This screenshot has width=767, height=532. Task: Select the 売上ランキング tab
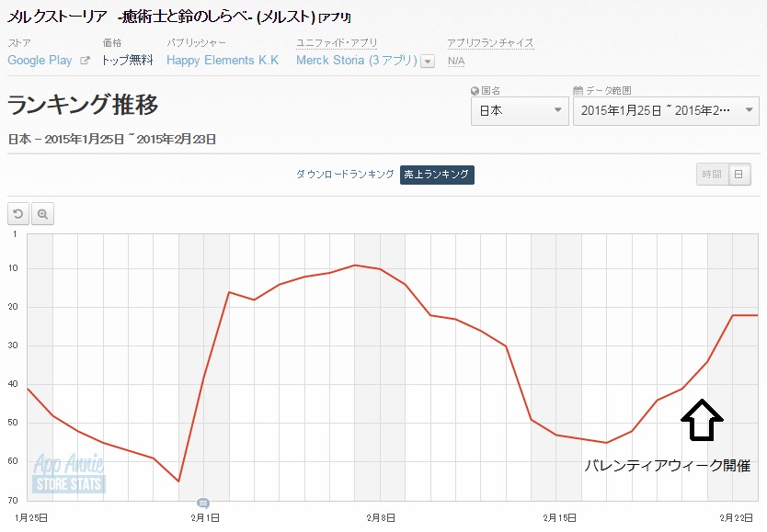coord(437,175)
